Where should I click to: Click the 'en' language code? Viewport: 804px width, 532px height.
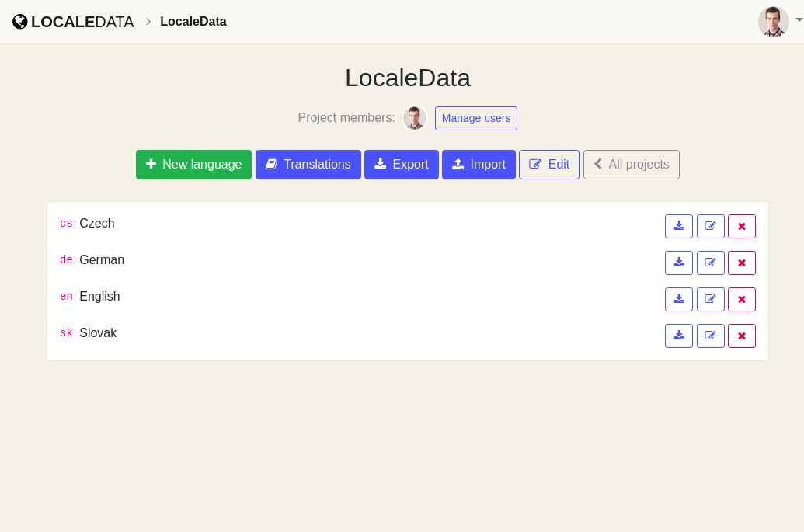[x=66, y=296]
